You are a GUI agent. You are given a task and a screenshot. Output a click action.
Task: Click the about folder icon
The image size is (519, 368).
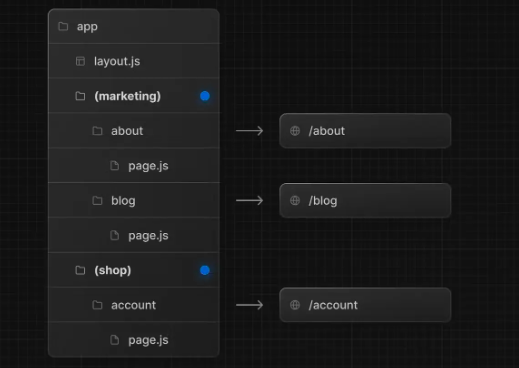coord(97,131)
